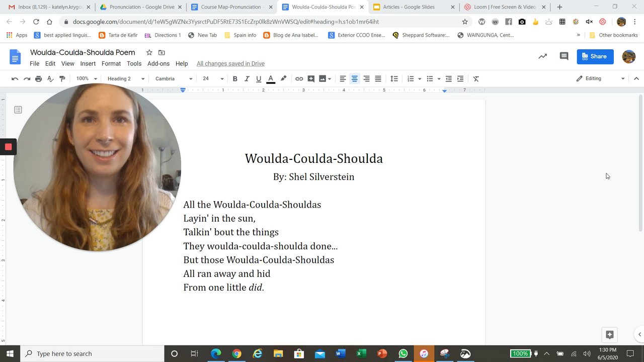Open the Edit menu
The image size is (644, 362).
click(50, 63)
